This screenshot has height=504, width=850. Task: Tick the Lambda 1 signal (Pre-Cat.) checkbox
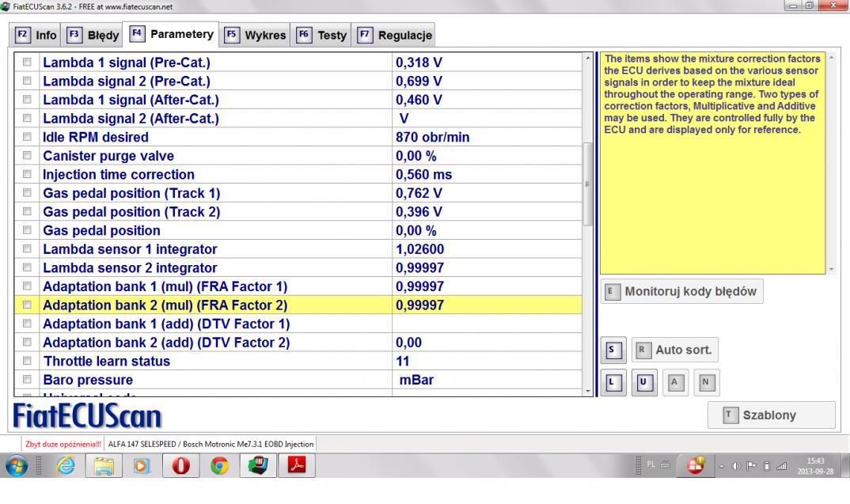tap(28, 62)
